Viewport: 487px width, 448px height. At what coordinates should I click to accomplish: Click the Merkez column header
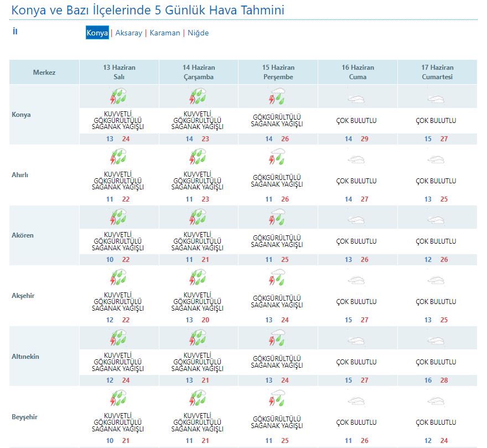pos(44,73)
